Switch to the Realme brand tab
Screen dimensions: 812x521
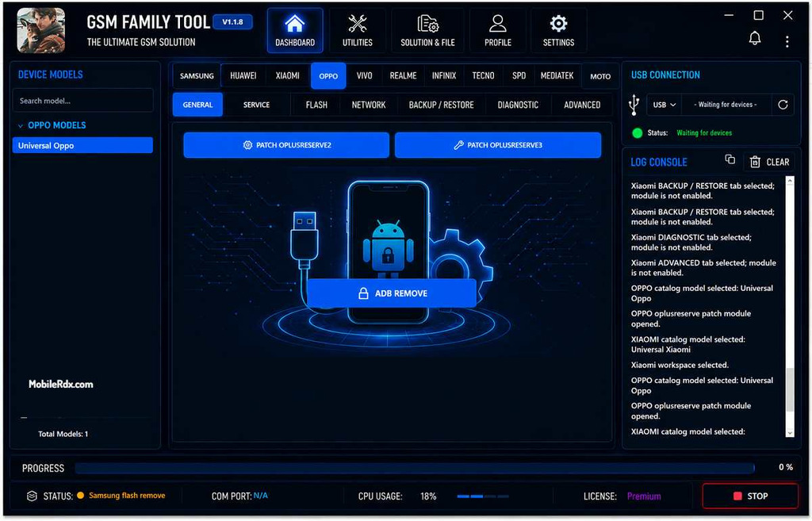(x=403, y=75)
